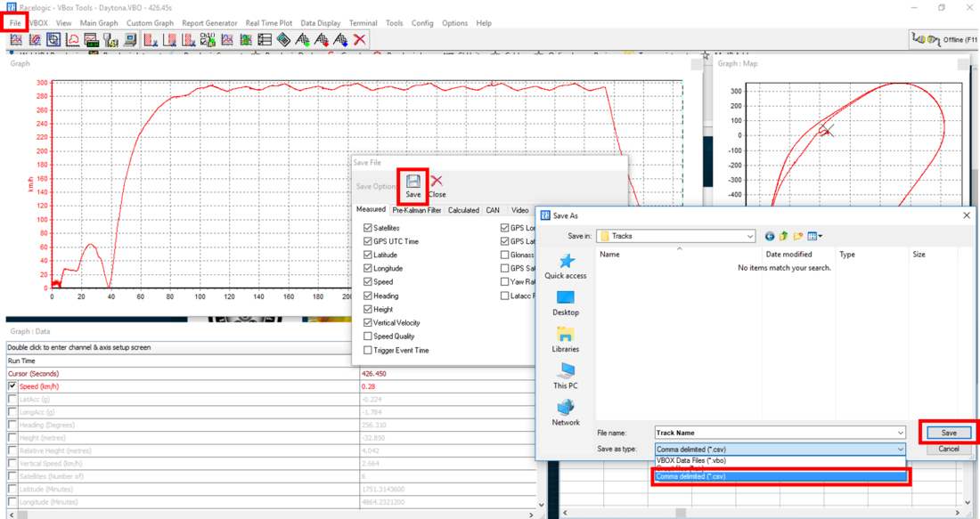Expand the Save in Tracks dropdown
Image resolution: width=980 pixels, height=519 pixels.
coord(749,236)
